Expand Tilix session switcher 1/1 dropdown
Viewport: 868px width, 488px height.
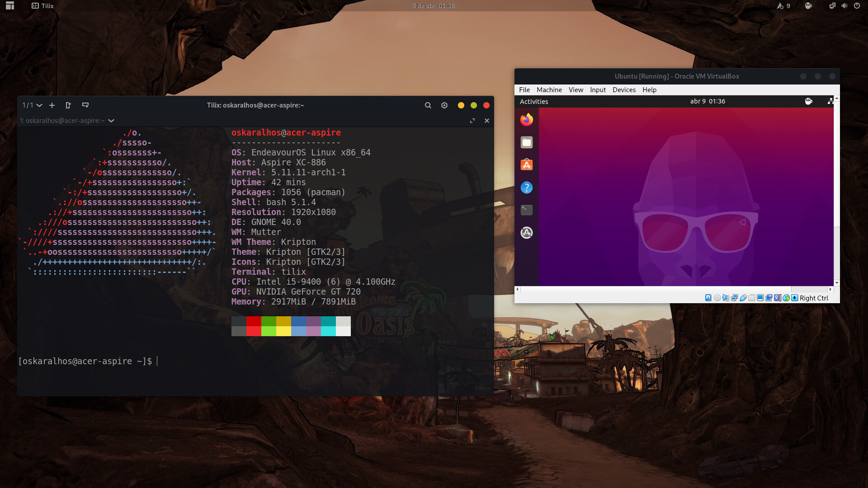(32, 105)
